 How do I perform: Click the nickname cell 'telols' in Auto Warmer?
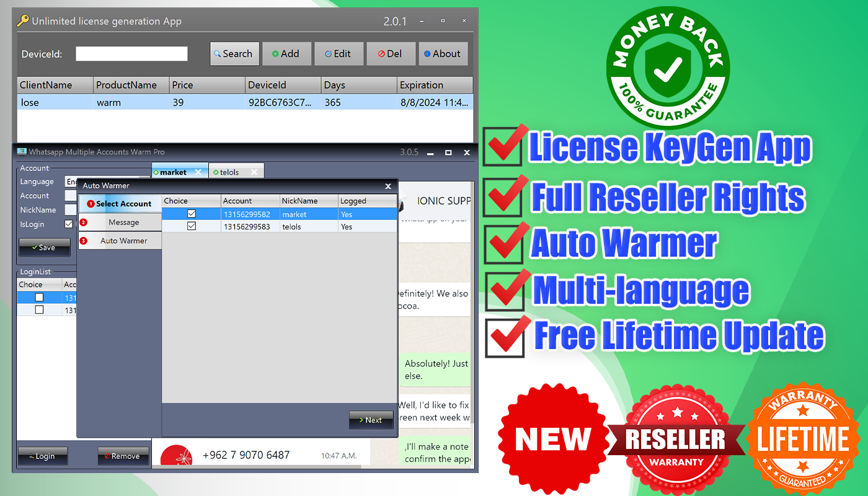pyautogui.click(x=309, y=226)
